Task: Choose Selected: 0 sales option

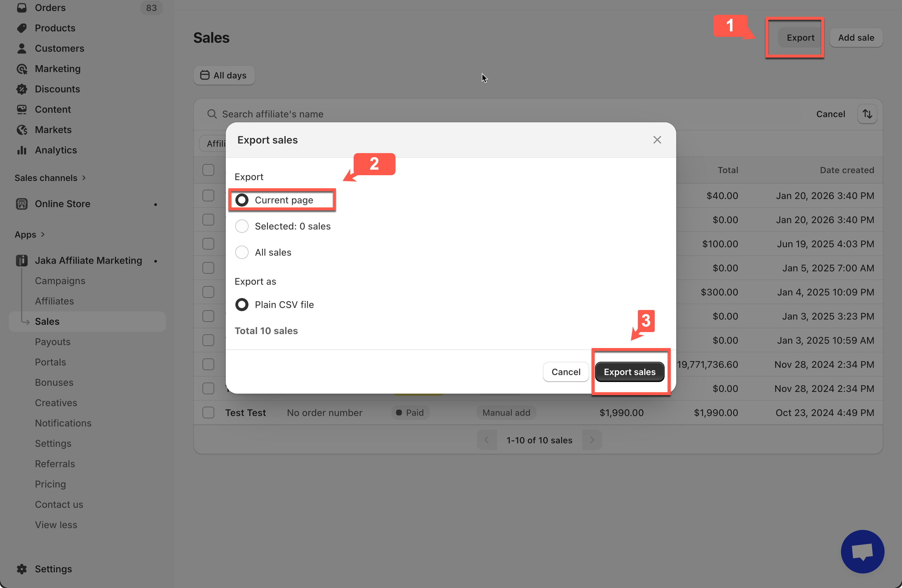Action: pos(242,226)
